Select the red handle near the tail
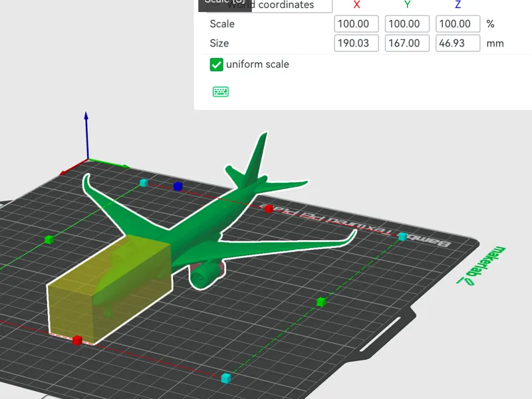This screenshot has height=399, width=532. 269,208
